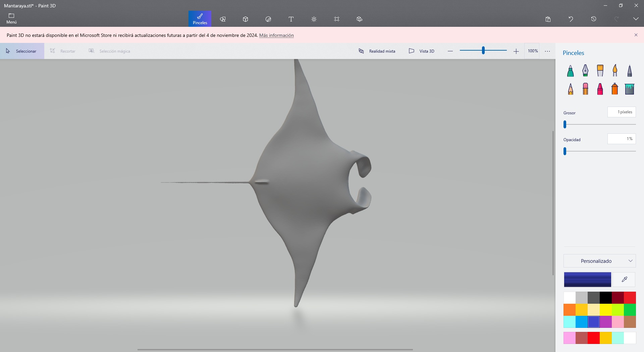Click the Opacidad percentage field

pos(622,139)
